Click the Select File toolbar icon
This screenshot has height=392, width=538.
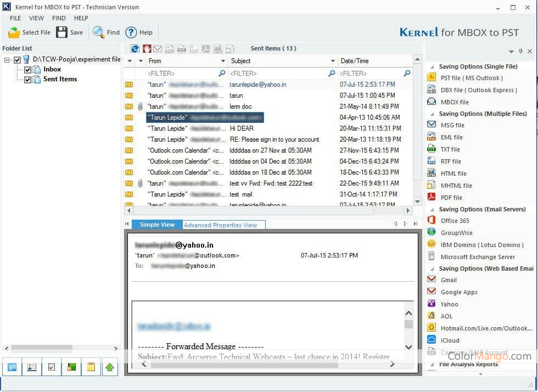point(14,32)
